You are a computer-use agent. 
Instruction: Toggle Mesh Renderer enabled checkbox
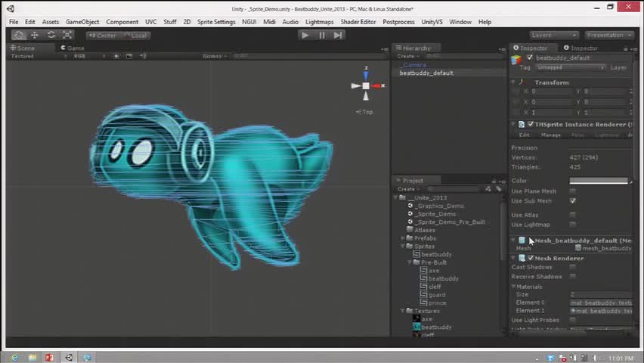(530, 258)
